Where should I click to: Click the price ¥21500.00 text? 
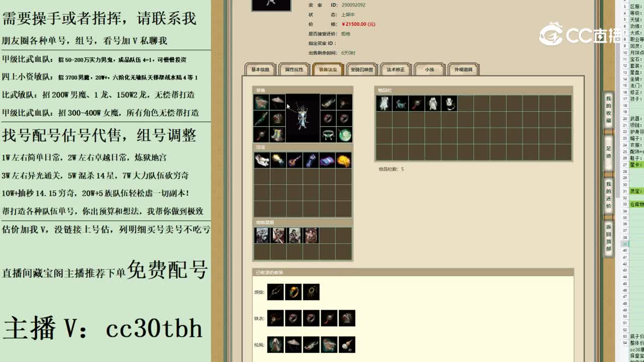tap(358, 24)
